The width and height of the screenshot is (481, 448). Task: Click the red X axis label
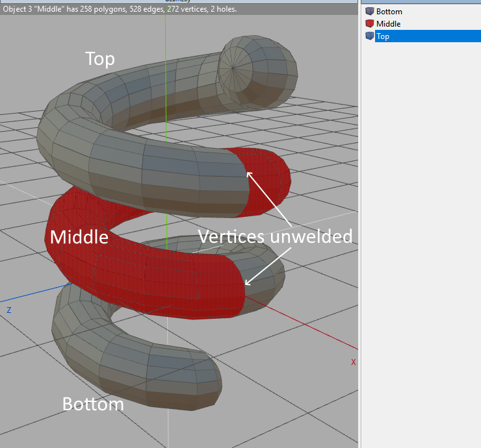tap(353, 362)
